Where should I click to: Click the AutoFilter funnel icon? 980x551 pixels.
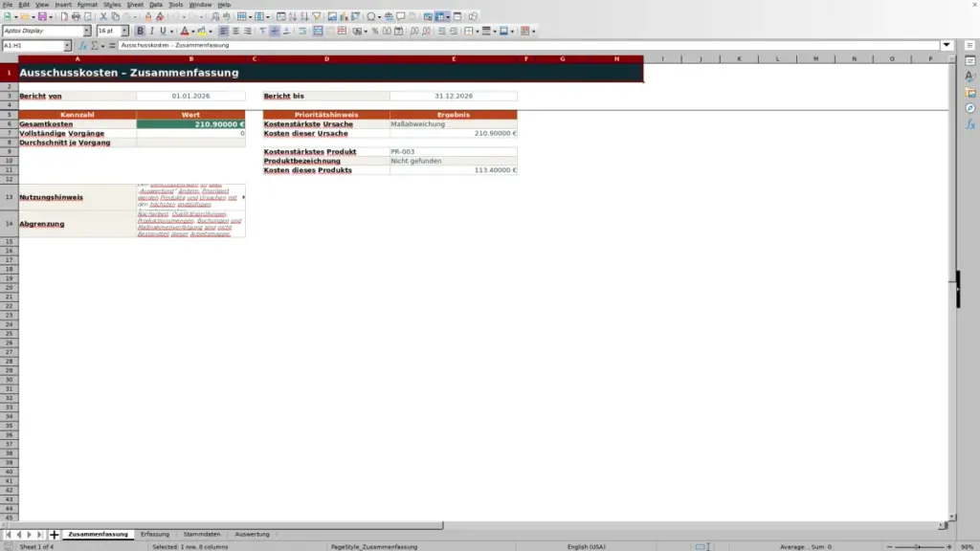tap(317, 17)
